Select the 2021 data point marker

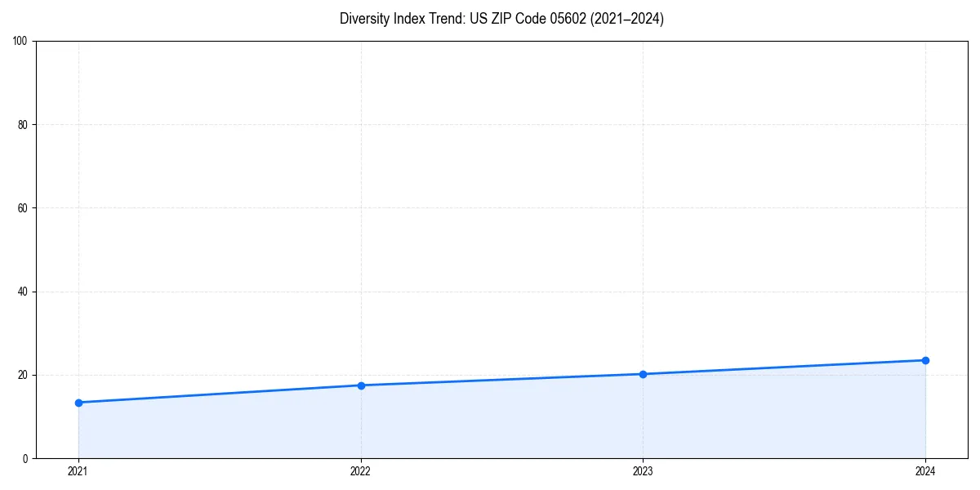pos(78,402)
